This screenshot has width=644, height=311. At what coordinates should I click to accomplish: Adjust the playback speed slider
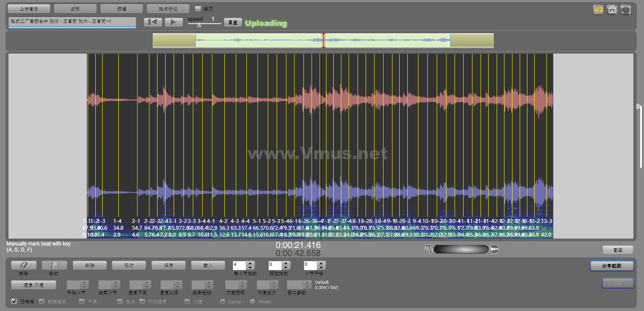point(199,25)
